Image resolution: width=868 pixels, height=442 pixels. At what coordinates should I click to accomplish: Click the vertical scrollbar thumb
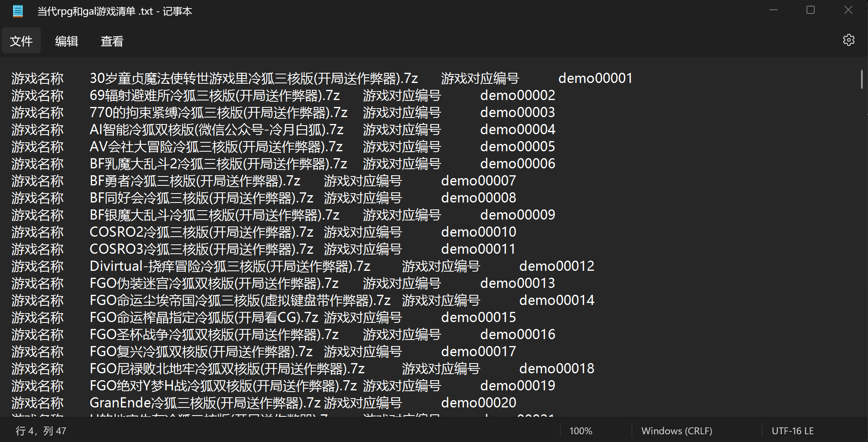861,79
